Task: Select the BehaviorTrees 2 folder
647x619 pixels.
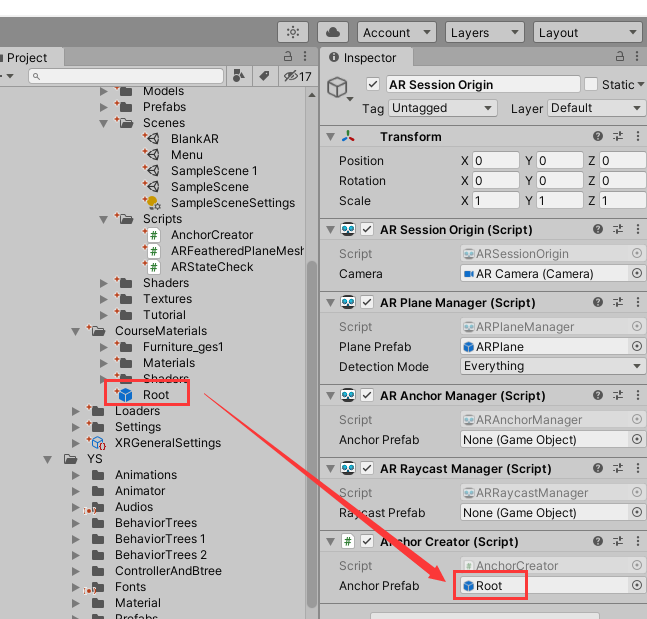Action: pyautogui.click(x=161, y=555)
